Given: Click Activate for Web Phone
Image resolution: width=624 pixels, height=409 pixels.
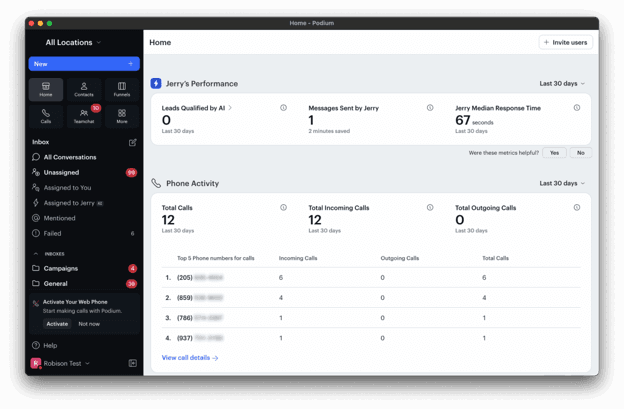Looking at the screenshot, I should pos(57,324).
